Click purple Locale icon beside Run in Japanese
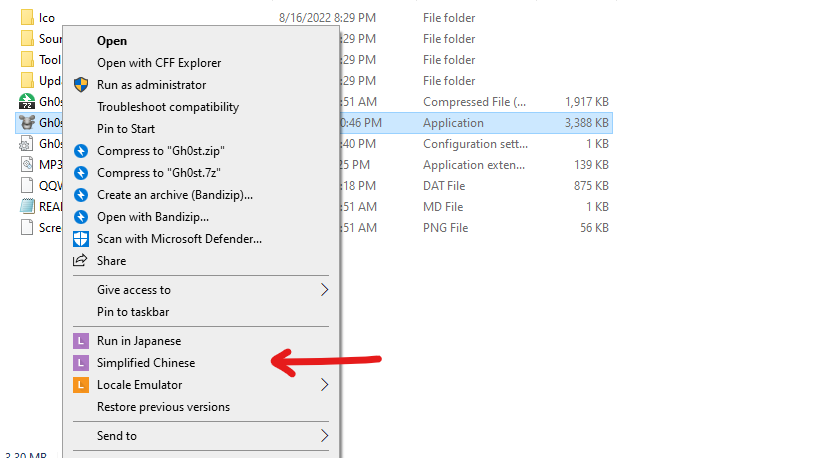The image size is (821, 458). coord(81,341)
